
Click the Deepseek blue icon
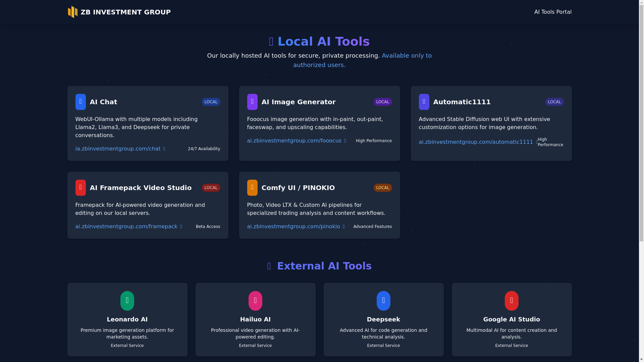[383, 301]
